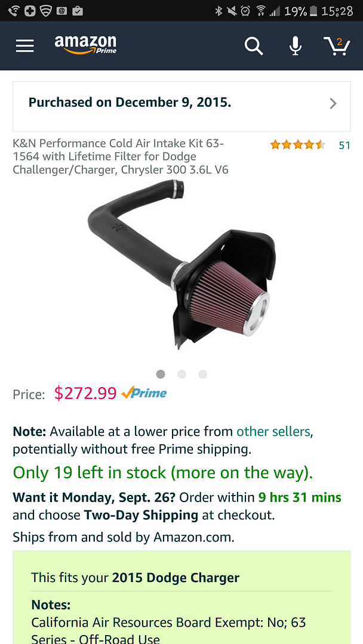Open the 51 customer reviews link
This screenshot has height=644, width=363.
(344, 145)
